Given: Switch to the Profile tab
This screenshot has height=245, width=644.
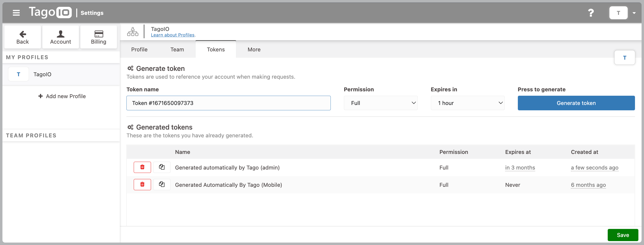Looking at the screenshot, I should (x=139, y=49).
